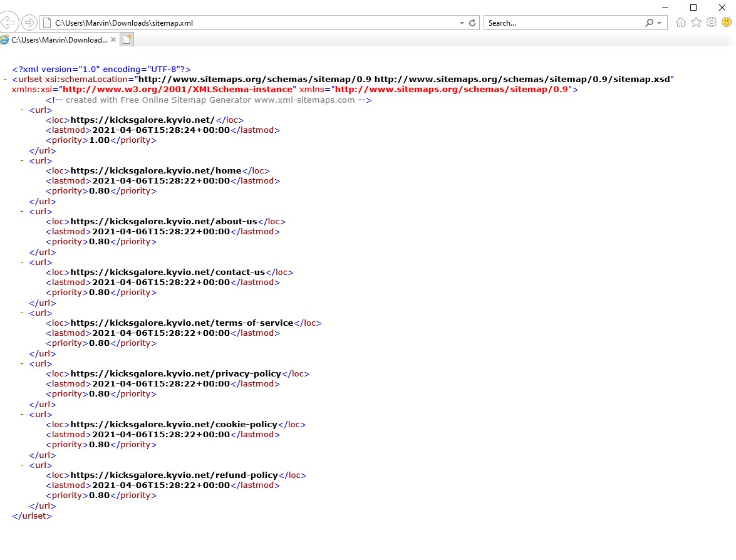Collapse the url node for /terms-of-service
The height and width of the screenshot is (560, 736).
point(22,313)
